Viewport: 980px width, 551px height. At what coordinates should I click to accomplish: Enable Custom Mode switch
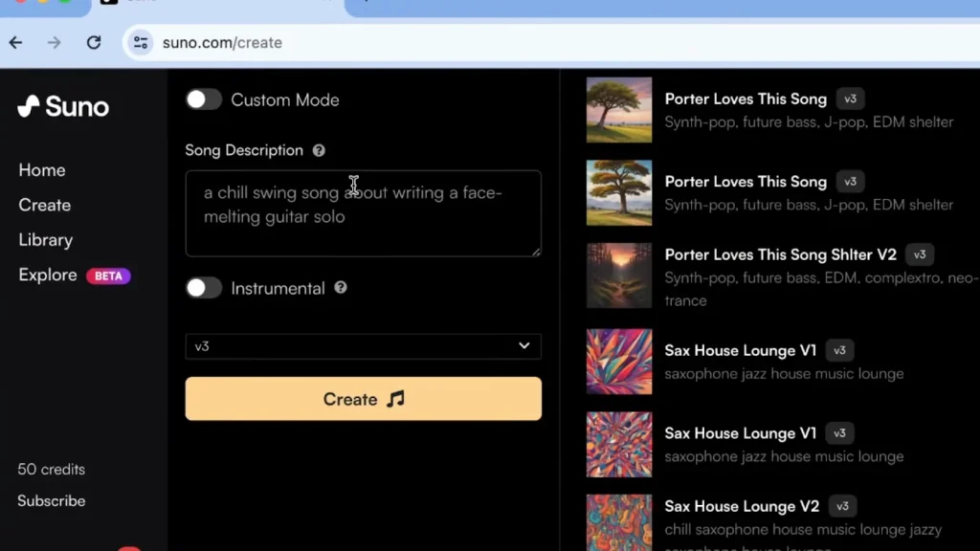[203, 99]
